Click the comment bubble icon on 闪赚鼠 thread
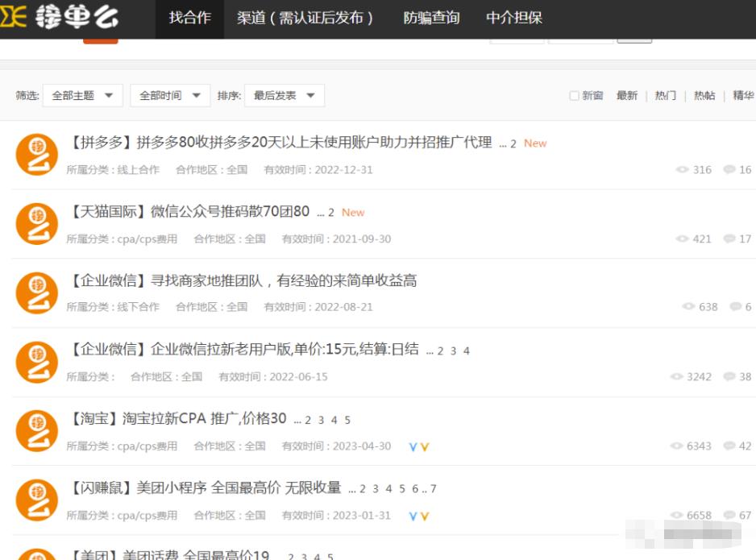This screenshot has width=756, height=560. (x=728, y=514)
